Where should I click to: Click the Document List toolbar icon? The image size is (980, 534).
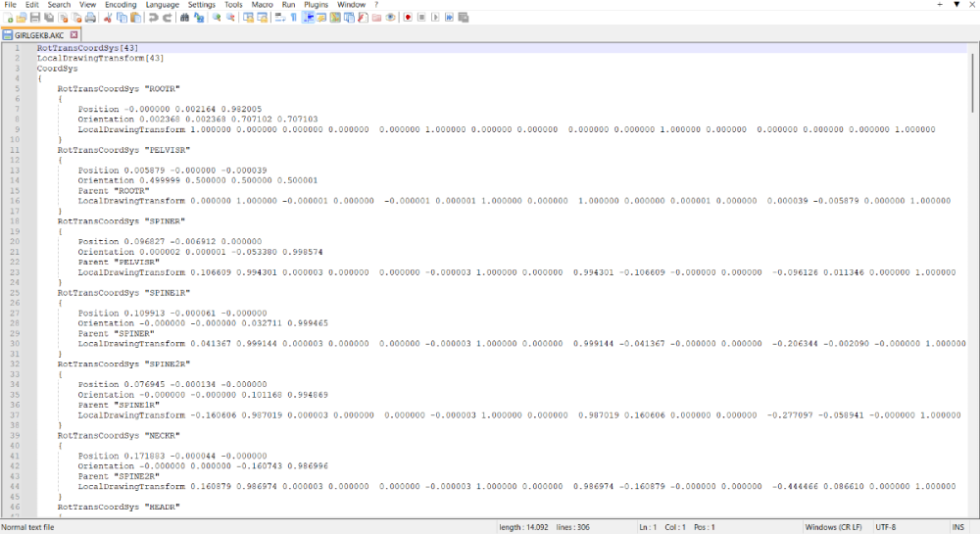click(349, 18)
